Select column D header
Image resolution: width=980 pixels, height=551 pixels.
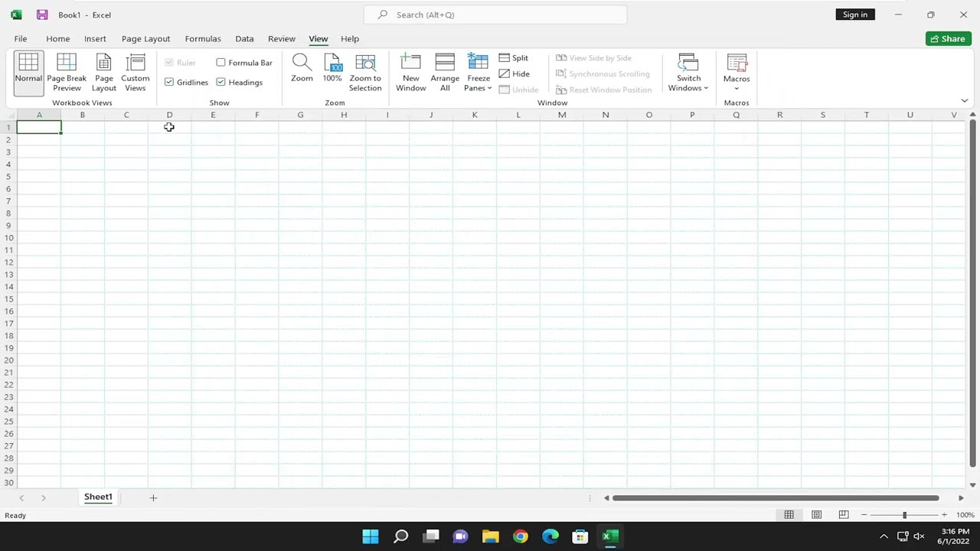(x=169, y=115)
